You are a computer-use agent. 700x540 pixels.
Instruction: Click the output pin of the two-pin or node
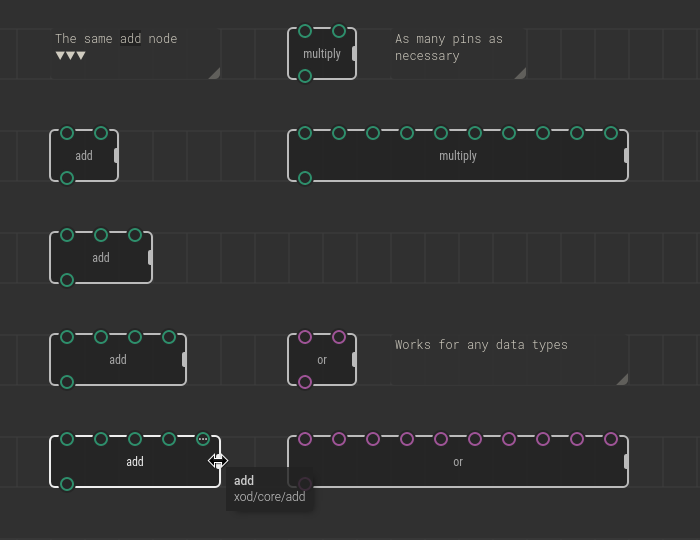tap(305, 382)
